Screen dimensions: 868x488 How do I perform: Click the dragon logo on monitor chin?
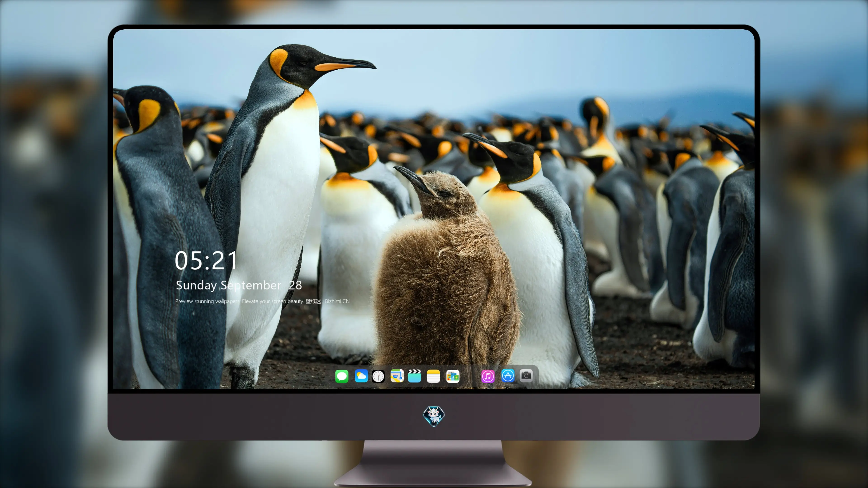click(x=434, y=416)
